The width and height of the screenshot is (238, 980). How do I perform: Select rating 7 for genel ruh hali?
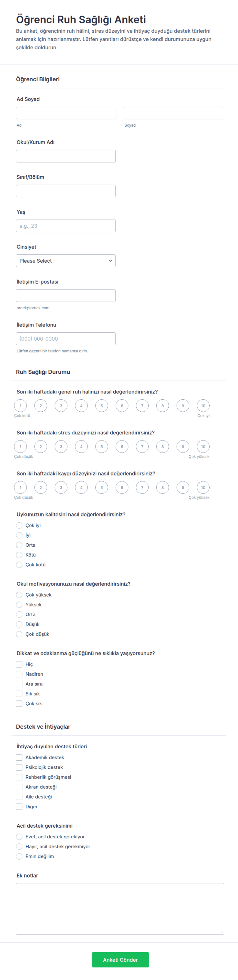pyautogui.click(x=142, y=405)
